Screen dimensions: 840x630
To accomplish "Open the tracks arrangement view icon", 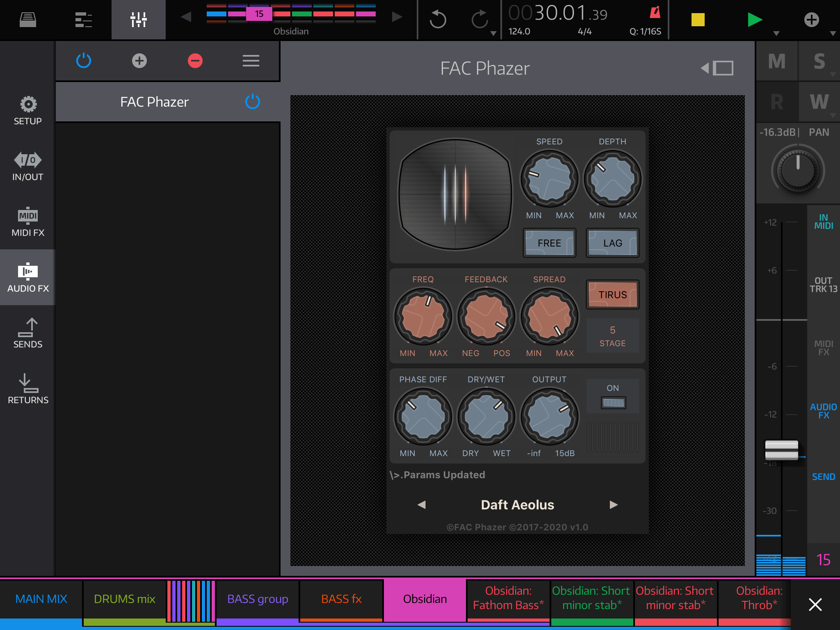I will click(83, 19).
